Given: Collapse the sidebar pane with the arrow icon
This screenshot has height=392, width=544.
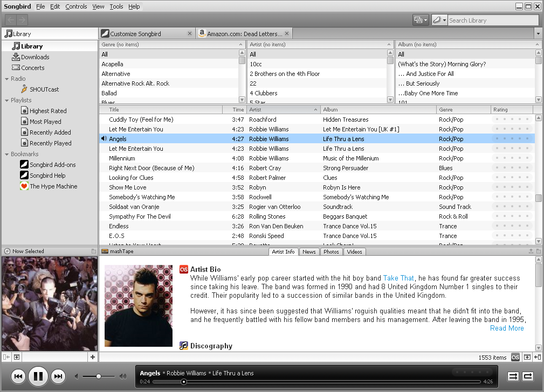Looking at the screenshot, I should [x=6, y=357].
